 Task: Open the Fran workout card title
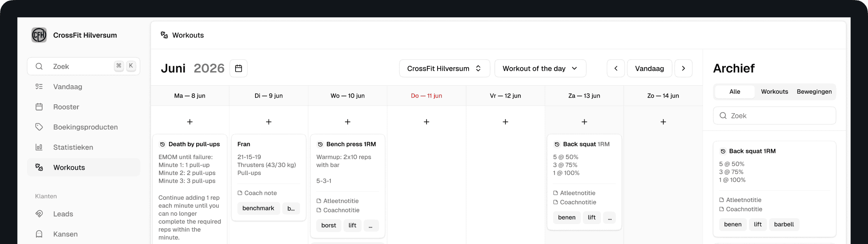[244, 144]
